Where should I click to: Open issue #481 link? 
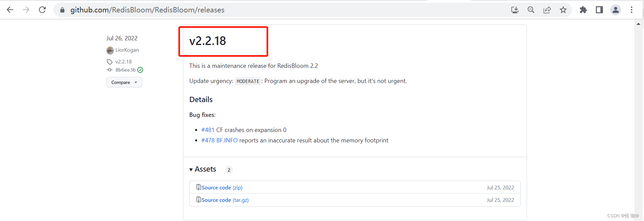pos(208,130)
